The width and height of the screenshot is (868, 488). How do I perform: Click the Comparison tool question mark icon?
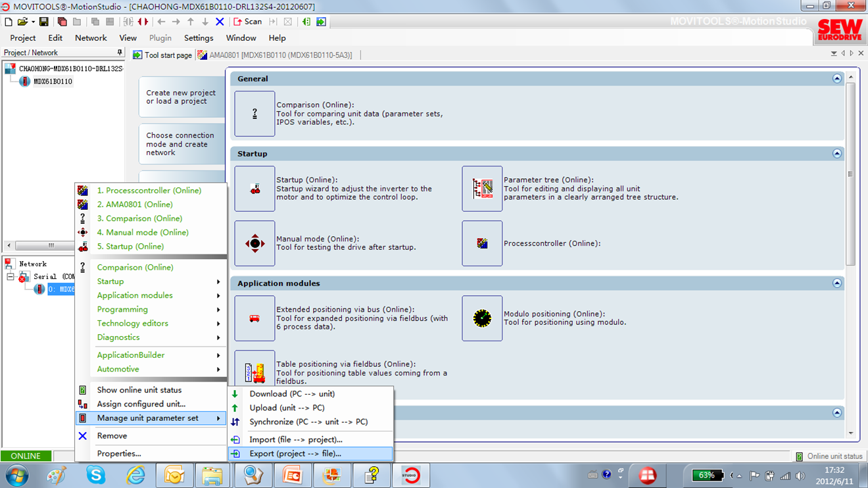pyautogui.click(x=254, y=114)
